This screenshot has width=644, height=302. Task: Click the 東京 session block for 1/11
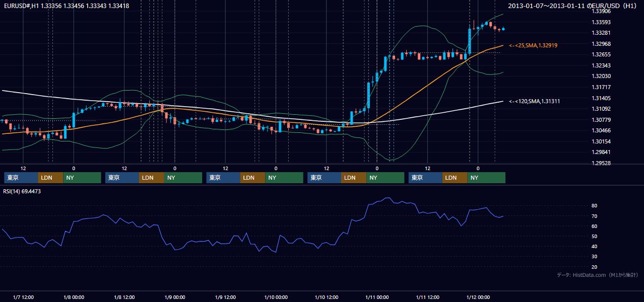pyautogui.click(x=426, y=178)
